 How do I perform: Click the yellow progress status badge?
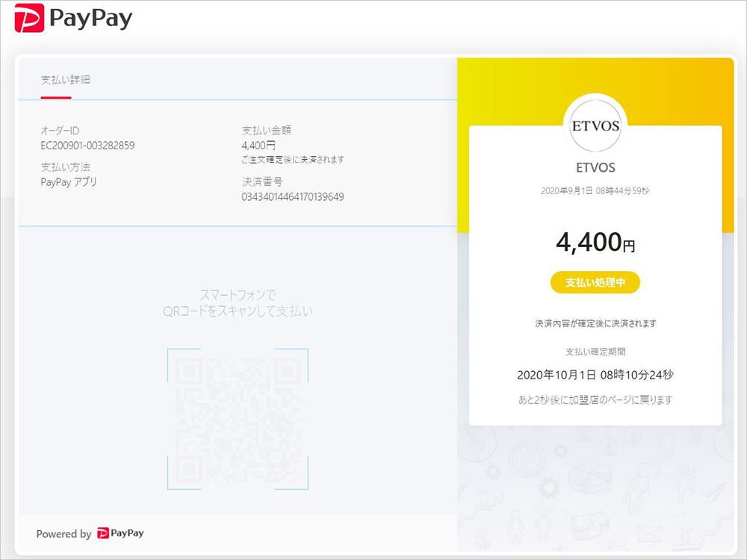coord(595,282)
